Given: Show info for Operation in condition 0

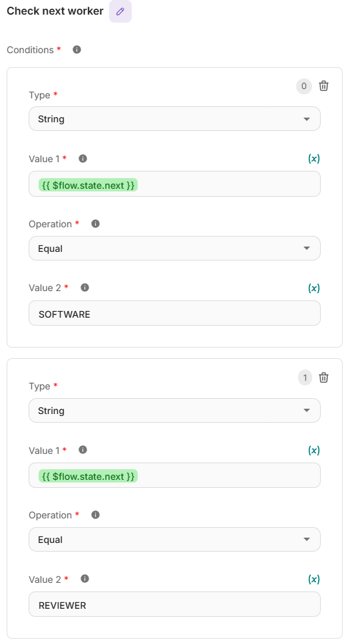Looking at the screenshot, I should point(95,224).
